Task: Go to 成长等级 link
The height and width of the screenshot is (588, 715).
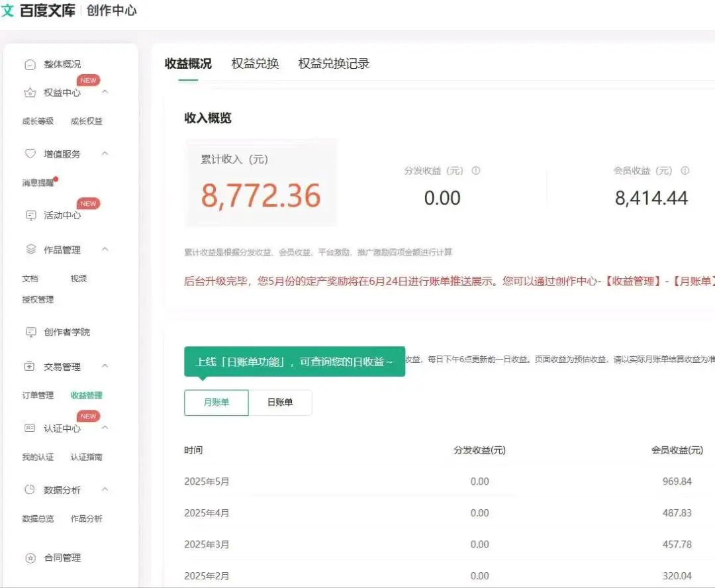Action: [38, 121]
